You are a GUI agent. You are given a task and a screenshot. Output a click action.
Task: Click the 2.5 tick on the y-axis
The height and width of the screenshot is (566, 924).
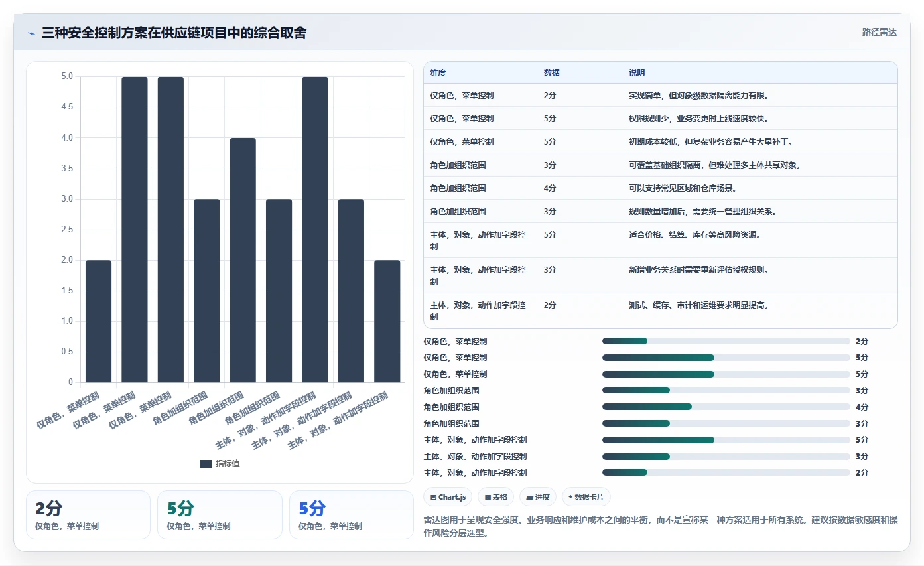coord(67,230)
